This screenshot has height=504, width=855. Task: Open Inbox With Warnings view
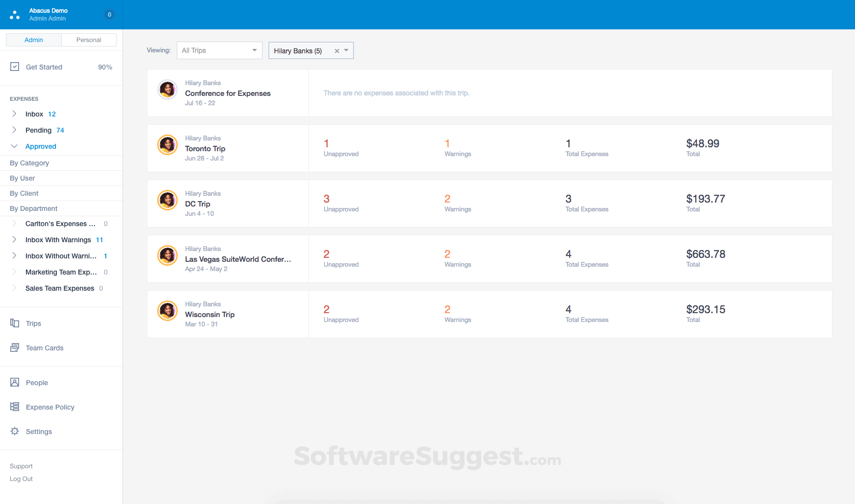tap(58, 240)
